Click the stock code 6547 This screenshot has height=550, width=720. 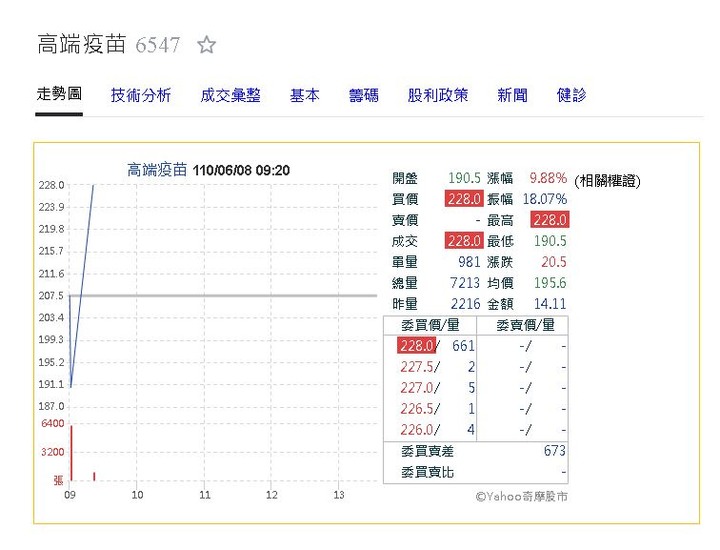point(158,45)
